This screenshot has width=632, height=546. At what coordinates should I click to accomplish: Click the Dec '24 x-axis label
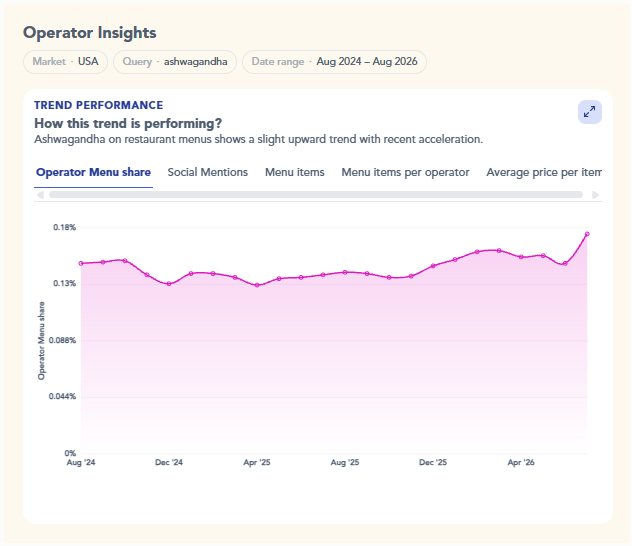coord(169,463)
